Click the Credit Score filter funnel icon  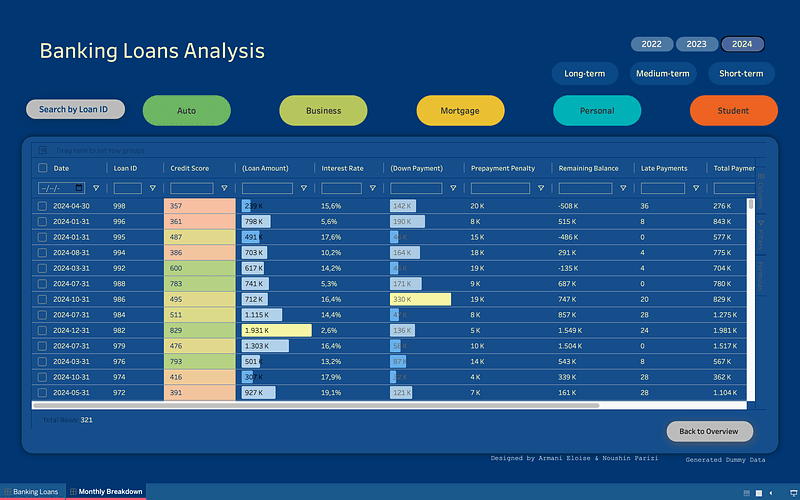click(x=224, y=188)
